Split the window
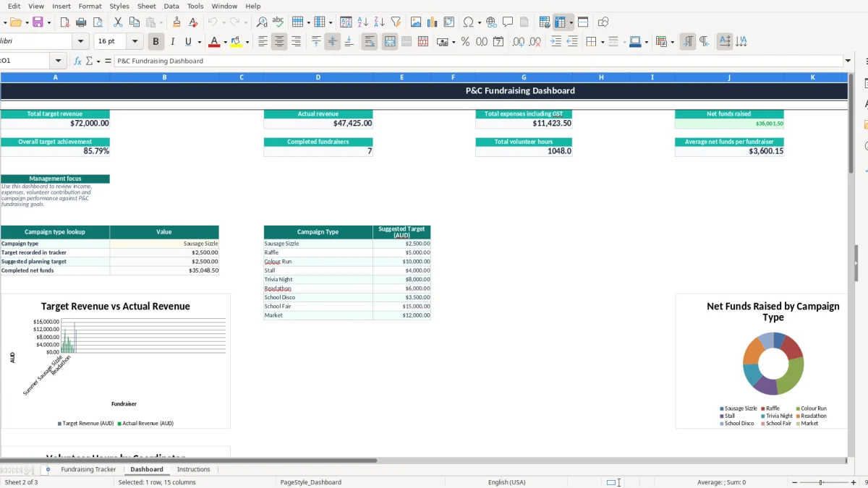The image size is (868, 488). [583, 22]
